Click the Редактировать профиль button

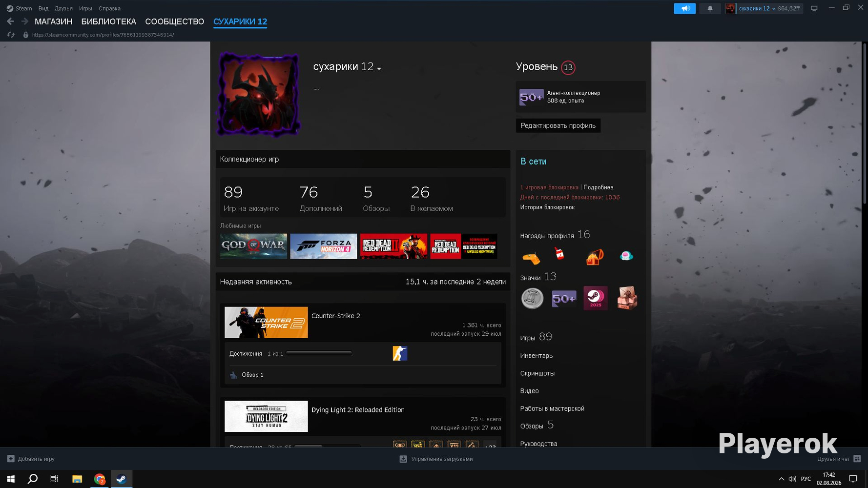click(558, 125)
